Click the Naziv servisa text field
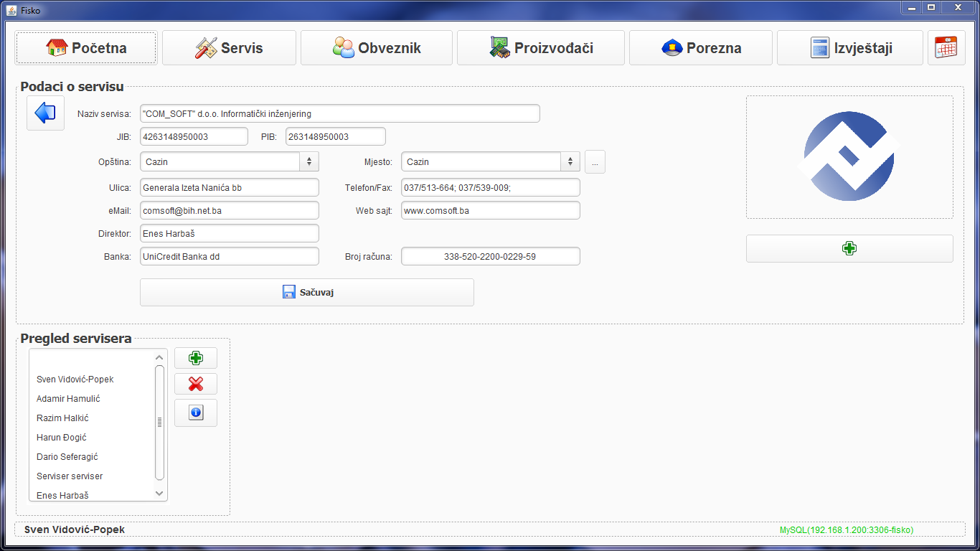 pos(339,113)
